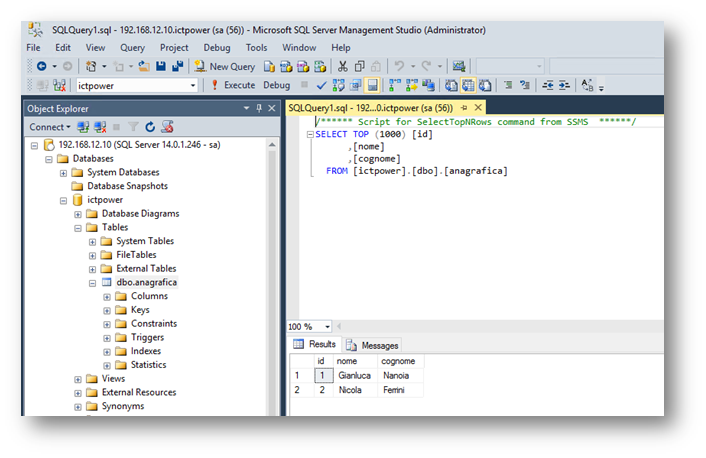The height and width of the screenshot is (458, 706).
Task: Click the Copy icon
Action: coord(359,67)
